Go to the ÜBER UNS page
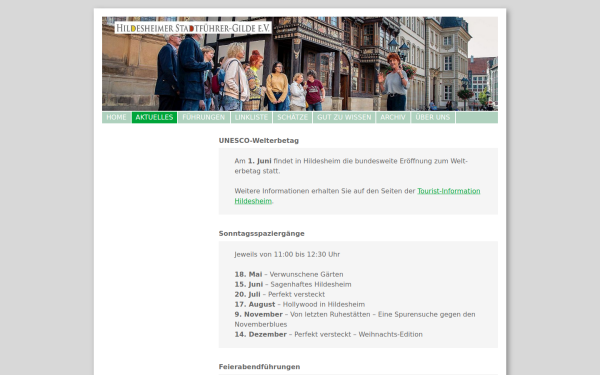Screen dimensions: 600x375 tap(433, 117)
